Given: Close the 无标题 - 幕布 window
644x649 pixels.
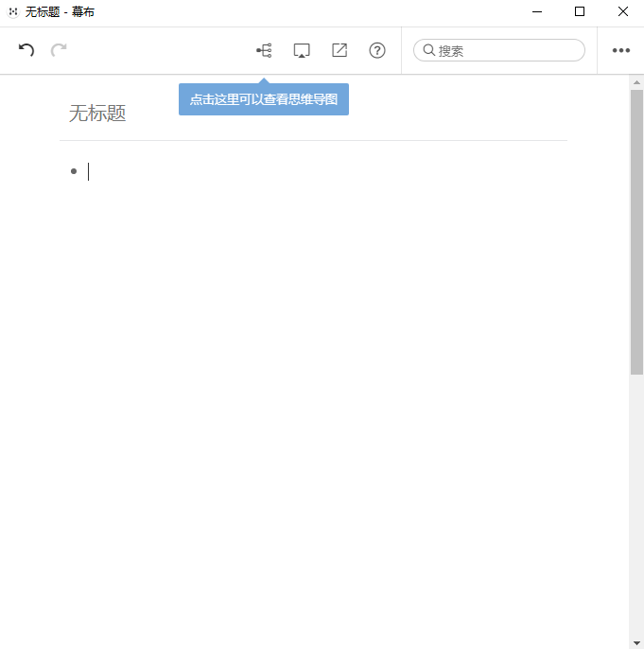Looking at the screenshot, I should coord(622,12).
